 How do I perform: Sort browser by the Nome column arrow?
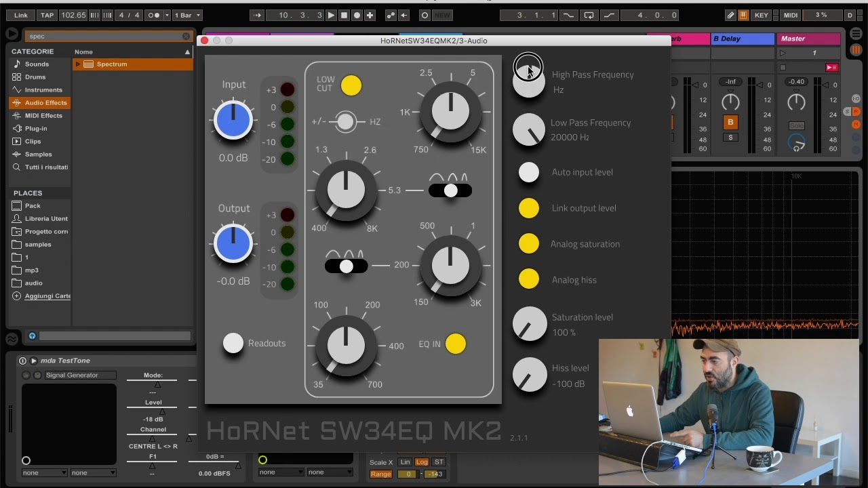187,52
